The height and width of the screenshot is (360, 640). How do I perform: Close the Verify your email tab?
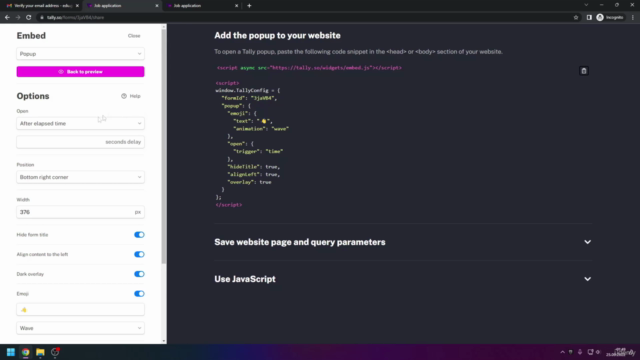point(77,6)
